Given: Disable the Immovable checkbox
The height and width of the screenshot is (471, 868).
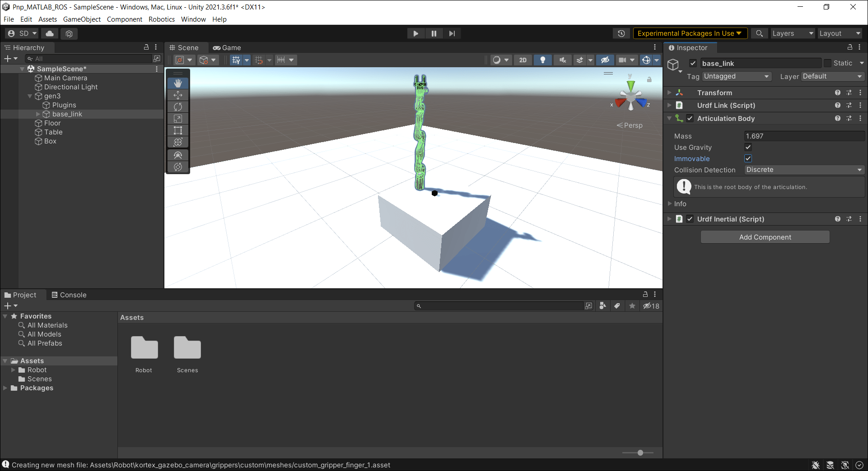Looking at the screenshot, I should (x=748, y=158).
